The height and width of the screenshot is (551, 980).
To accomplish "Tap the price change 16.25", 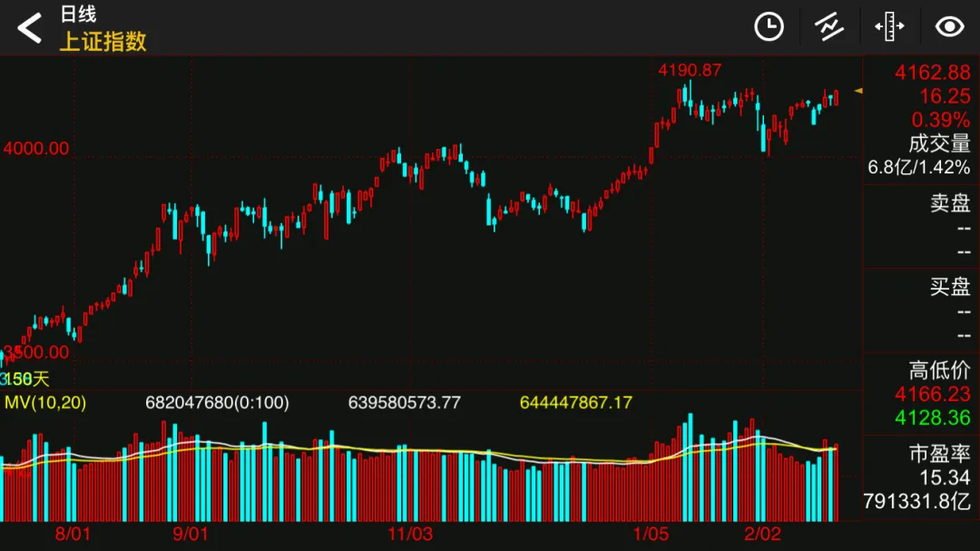I will (x=945, y=96).
